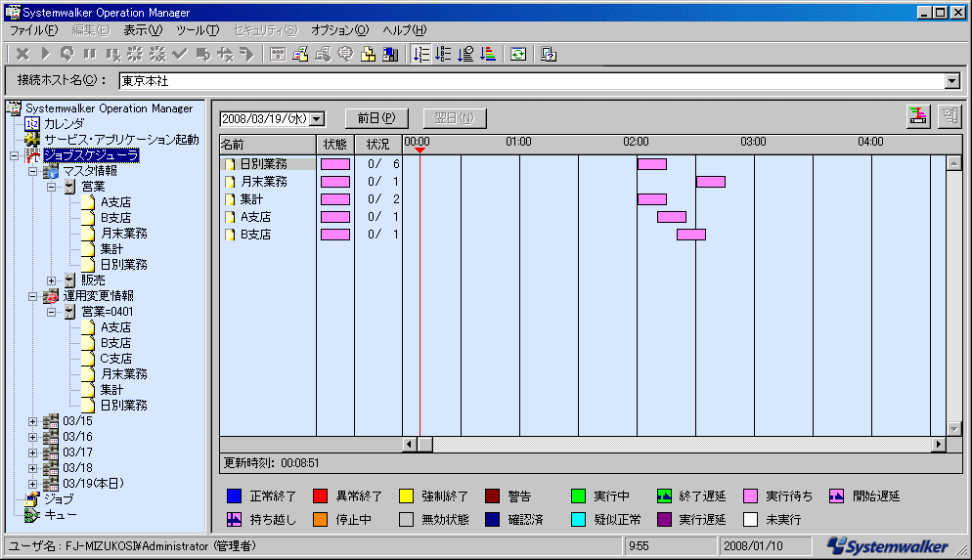Open the ヘルプ(H) menu
Screen dimensions: 972x560
pos(404,29)
